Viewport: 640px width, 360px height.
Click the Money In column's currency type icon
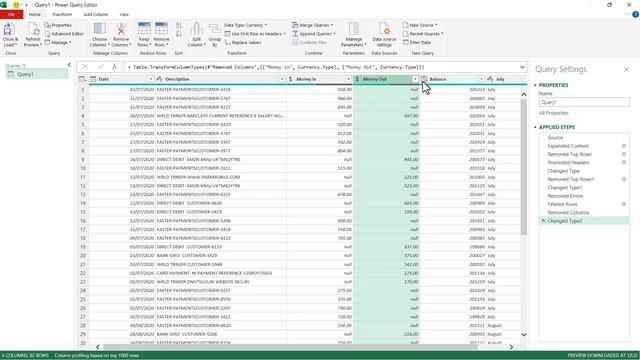point(291,79)
